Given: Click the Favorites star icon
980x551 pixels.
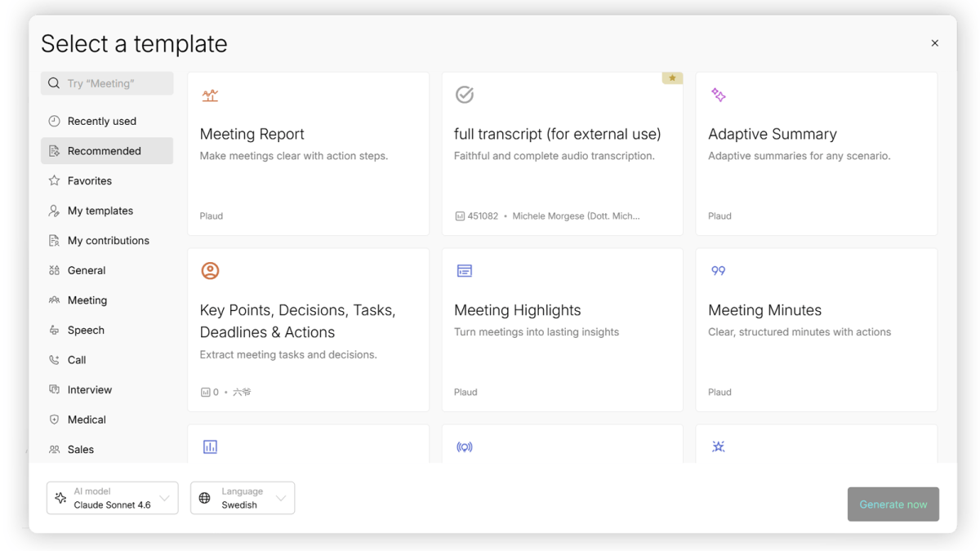Looking at the screenshot, I should [54, 180].
